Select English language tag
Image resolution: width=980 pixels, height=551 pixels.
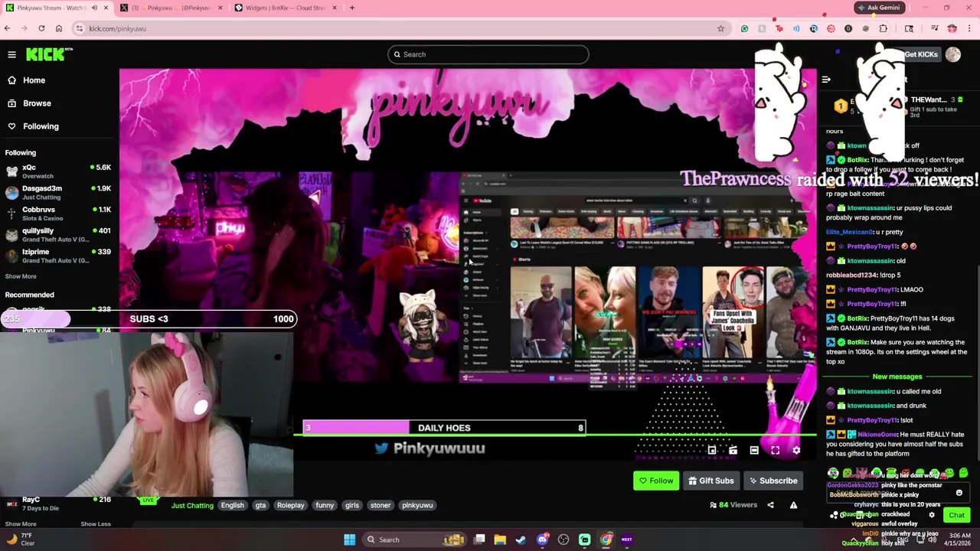(x=232, y=505)
